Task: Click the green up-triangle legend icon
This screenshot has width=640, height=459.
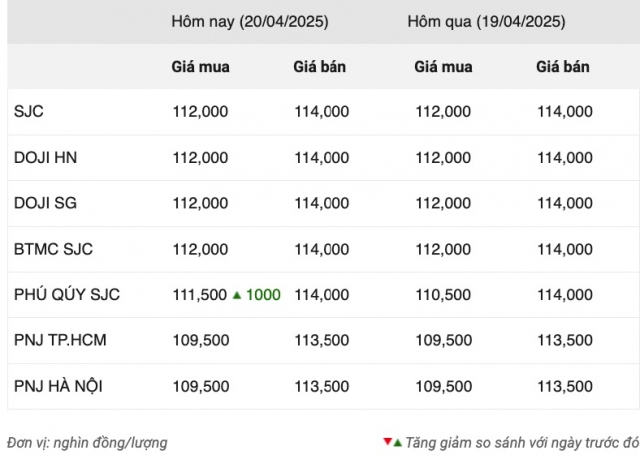Action: (x=398, y=442)
